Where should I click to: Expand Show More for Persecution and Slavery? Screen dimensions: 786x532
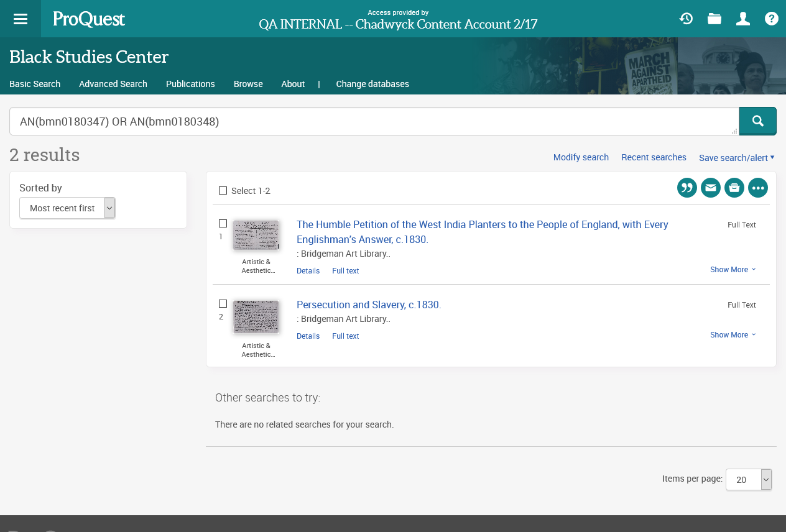(x=733, y=335)
